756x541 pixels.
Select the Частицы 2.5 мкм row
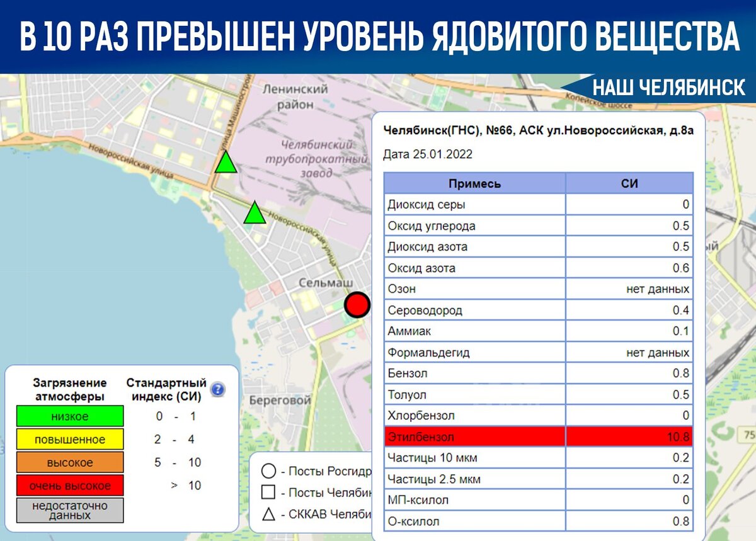(539, 479)
